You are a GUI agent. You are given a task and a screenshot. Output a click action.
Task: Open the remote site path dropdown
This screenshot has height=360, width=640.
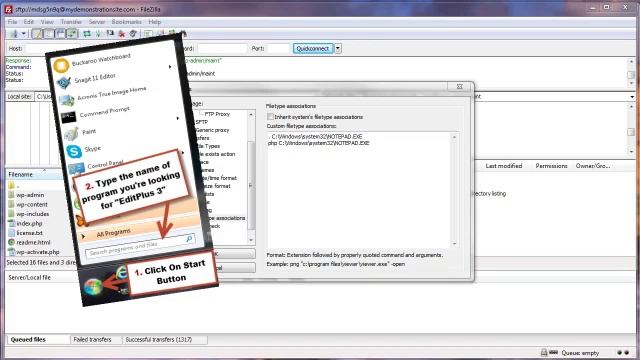pyautogui.click(x=632, y=97)
